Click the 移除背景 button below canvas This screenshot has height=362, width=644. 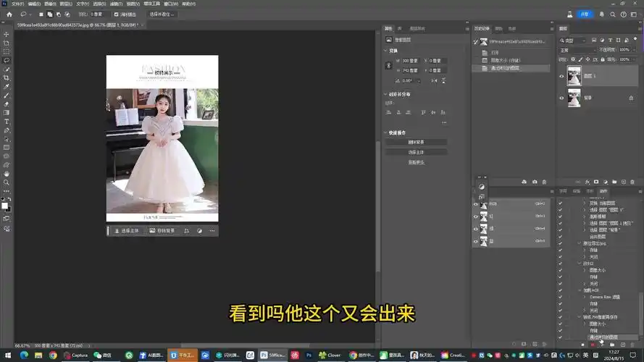(163, 230)
